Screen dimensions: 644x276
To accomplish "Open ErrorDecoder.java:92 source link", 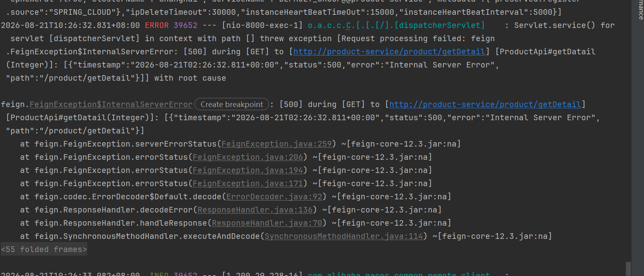I will click(274, 197).
